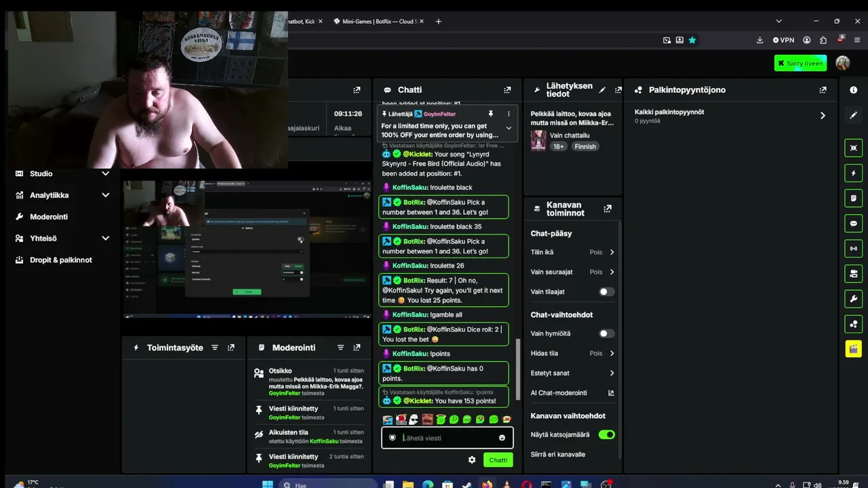Pop out the Palkintopyyntöjono panel
This screenshot has height=488, width=868.
click(x=823, y=89)
